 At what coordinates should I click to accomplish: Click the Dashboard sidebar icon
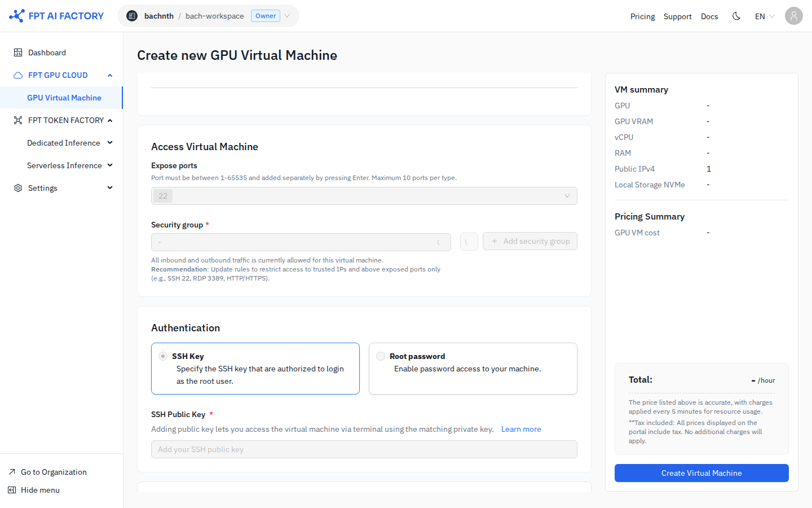click(18, 52)
